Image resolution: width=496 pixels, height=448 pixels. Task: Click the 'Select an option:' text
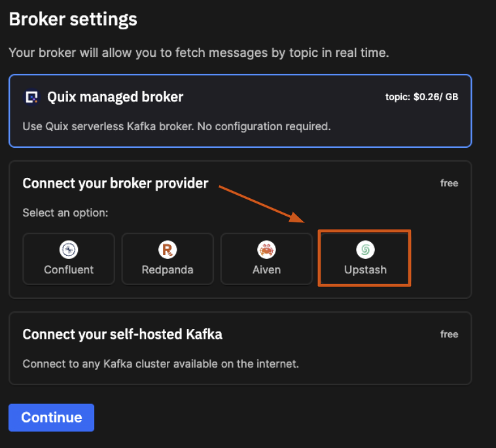pos(65,213)
